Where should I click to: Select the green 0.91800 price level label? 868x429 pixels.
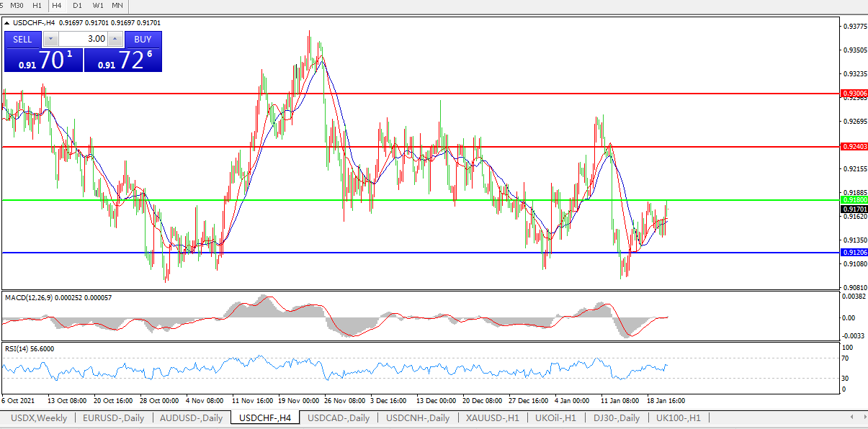tap(854, 199)
